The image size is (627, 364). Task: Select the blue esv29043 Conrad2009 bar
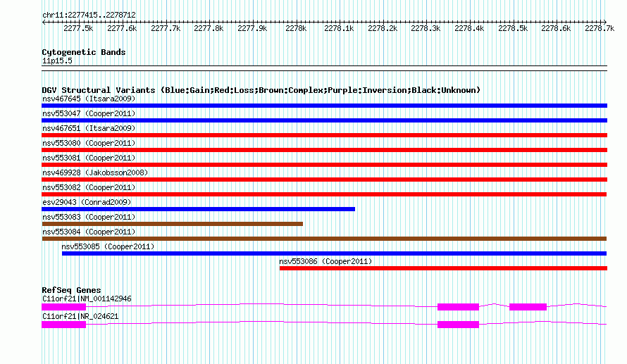pyautogui.click(x=199, y=209)
